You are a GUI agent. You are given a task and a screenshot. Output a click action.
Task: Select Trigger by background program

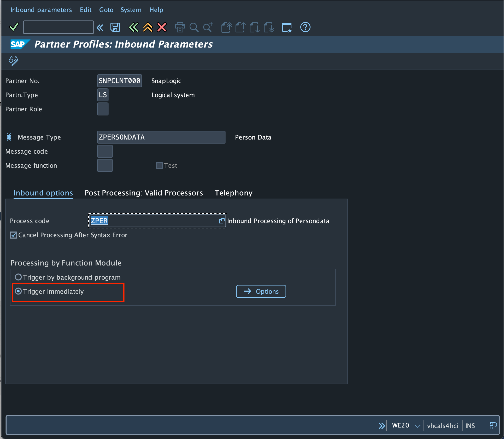(x=18, y=277)
